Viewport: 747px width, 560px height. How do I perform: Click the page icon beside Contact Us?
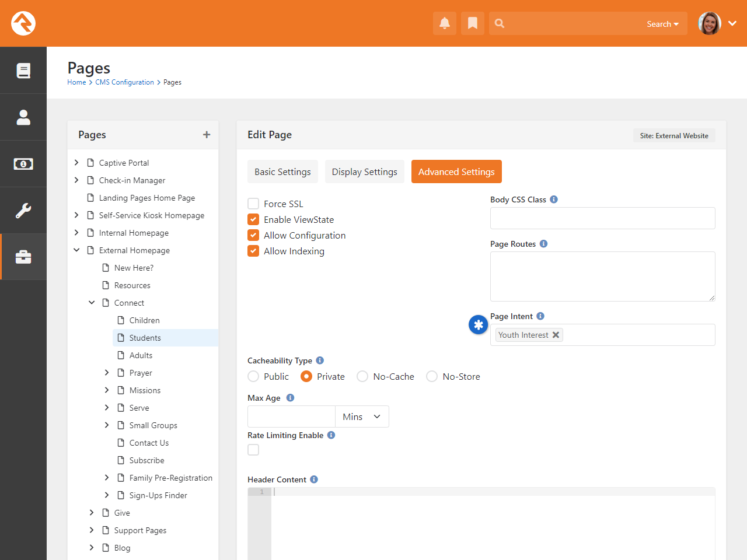click(x=121, y=443)
